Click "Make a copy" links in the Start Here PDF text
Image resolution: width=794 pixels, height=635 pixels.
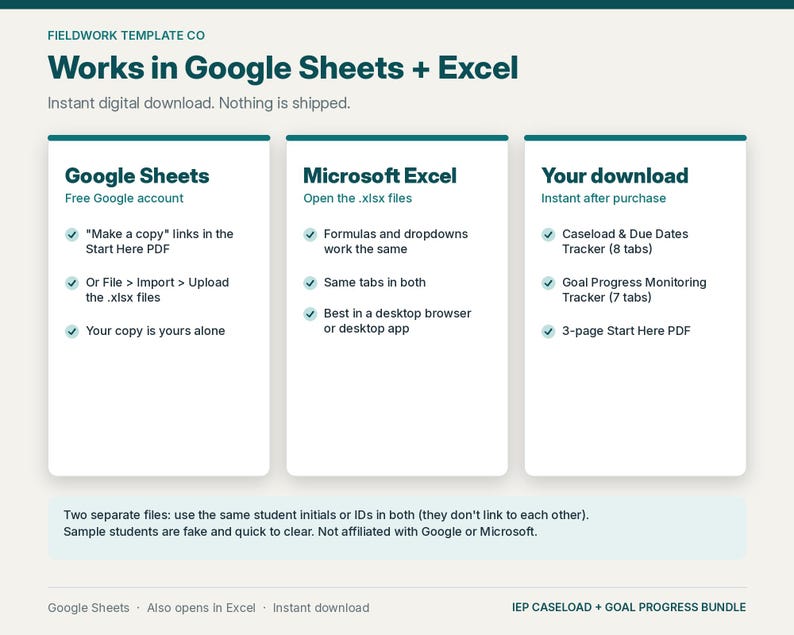(160, 242)
